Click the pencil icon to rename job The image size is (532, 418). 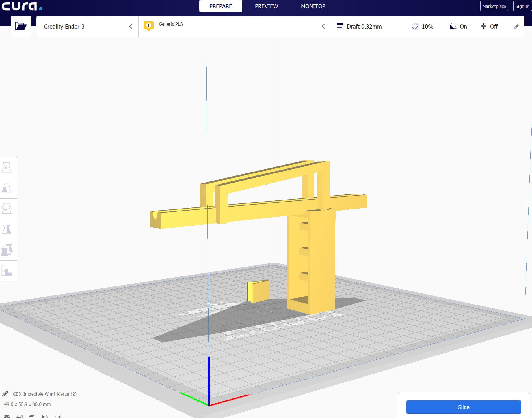5,394
